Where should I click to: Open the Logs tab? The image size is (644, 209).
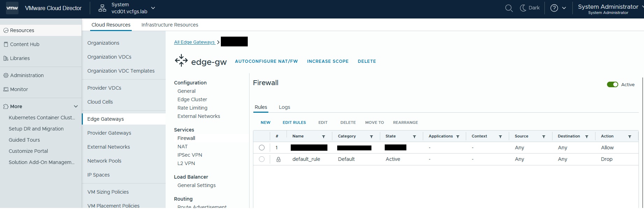[284, 107]
